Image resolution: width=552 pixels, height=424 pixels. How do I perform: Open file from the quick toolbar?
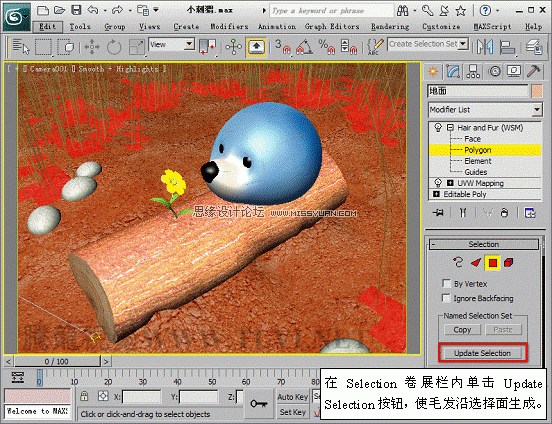(x=59, y=10)
